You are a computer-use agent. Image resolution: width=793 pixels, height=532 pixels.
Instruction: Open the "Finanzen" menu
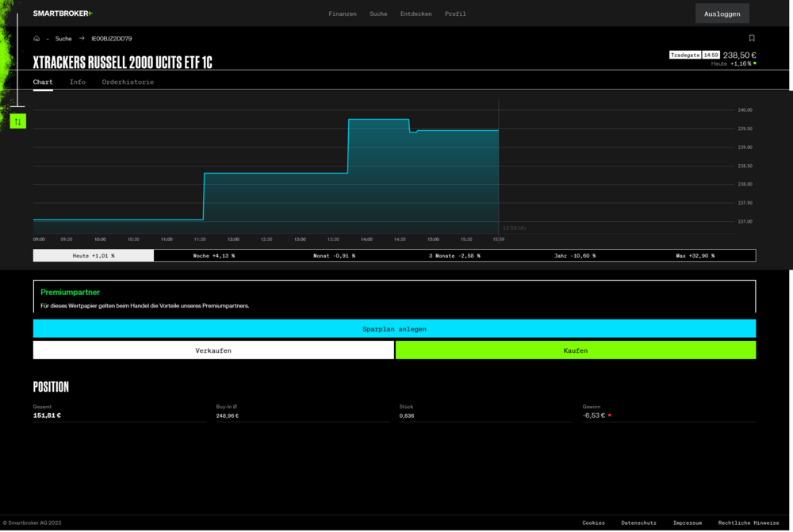pyautogui.click(x=343, y=13)
